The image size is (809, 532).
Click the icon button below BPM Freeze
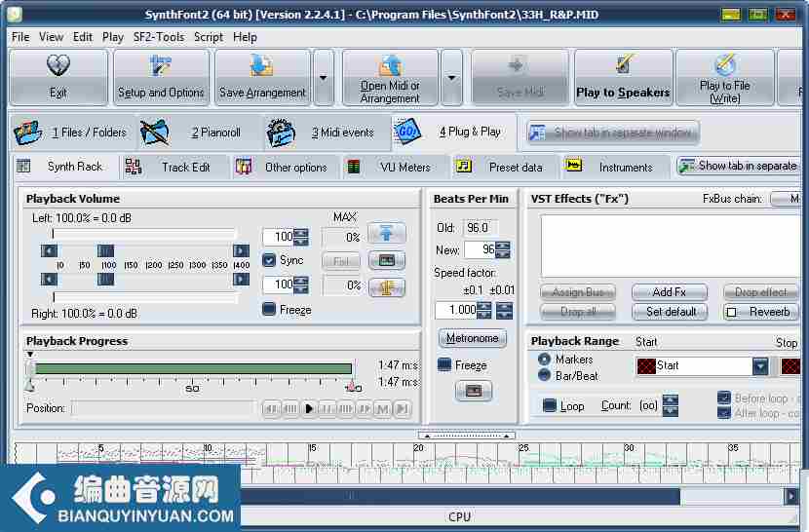[473, 391]
